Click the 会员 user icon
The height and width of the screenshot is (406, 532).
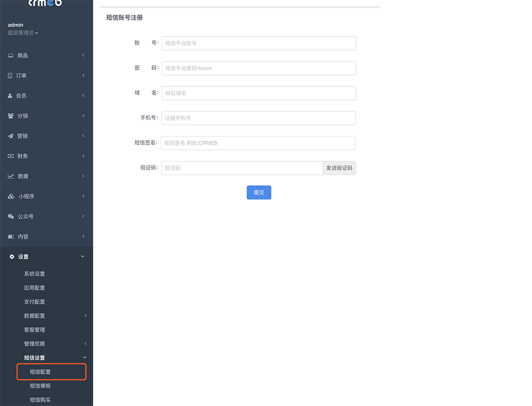[x=10, y=96]
